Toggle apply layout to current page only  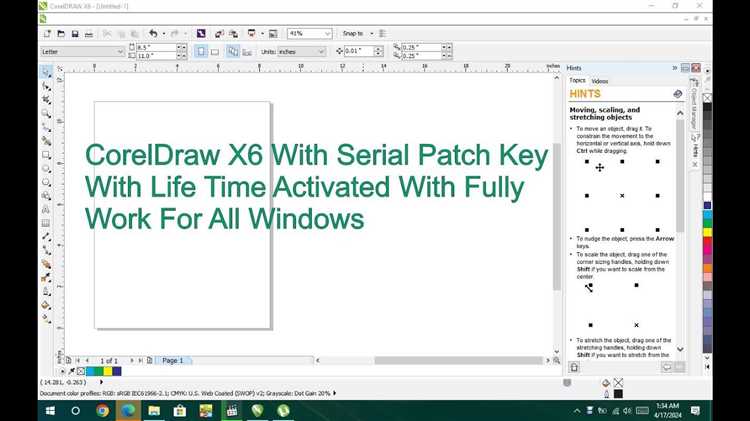(247, 52)
